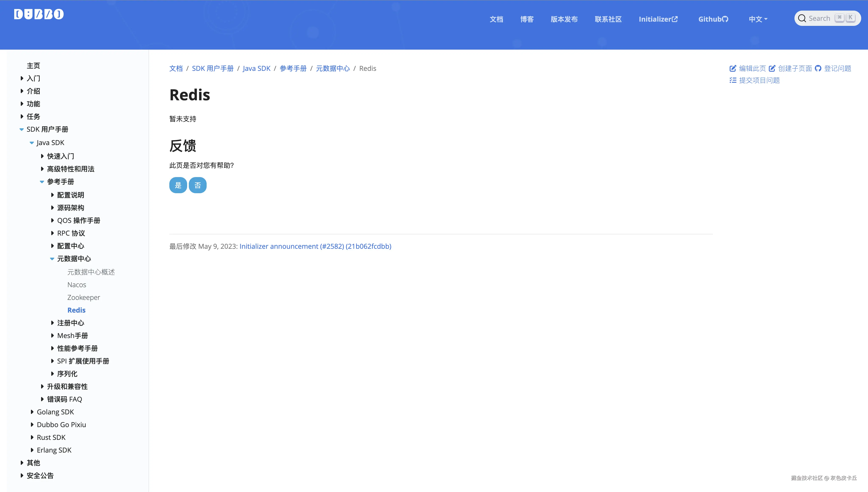868x492 pixels.
Task: Click the 提交项目问题 task list icon
Action: pos(733,80)
